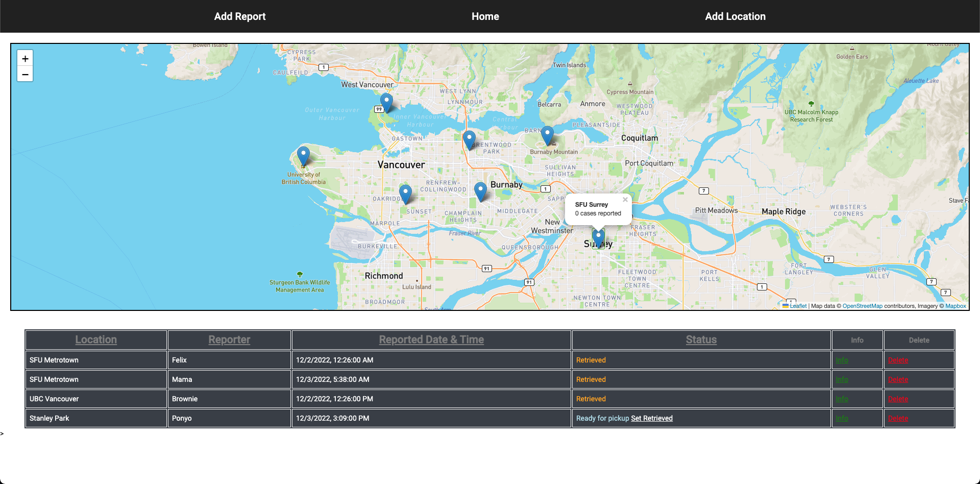Click the map zoom in plus button
Image resolution: width=980 pixels, height=484 pixels.
coord(25,59)
